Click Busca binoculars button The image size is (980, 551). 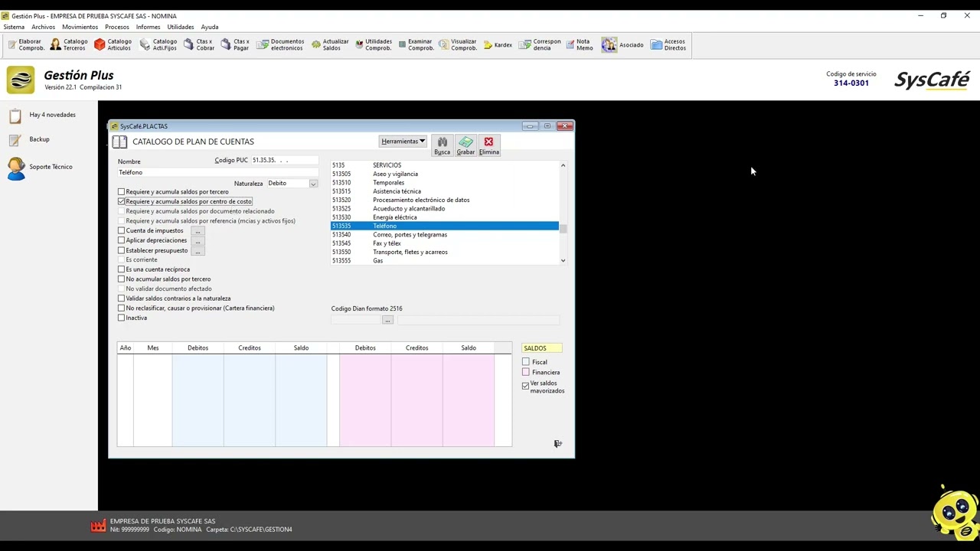442,145
